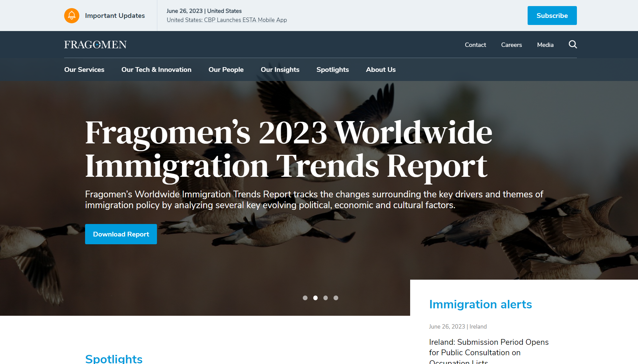Open the Media link

coord(545,45)
